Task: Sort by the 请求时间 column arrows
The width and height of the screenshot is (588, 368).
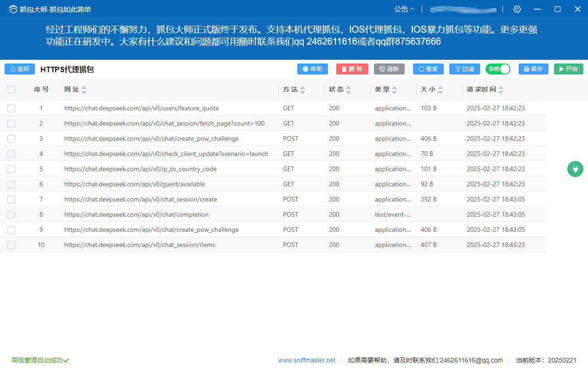Action: coord(501,90)
